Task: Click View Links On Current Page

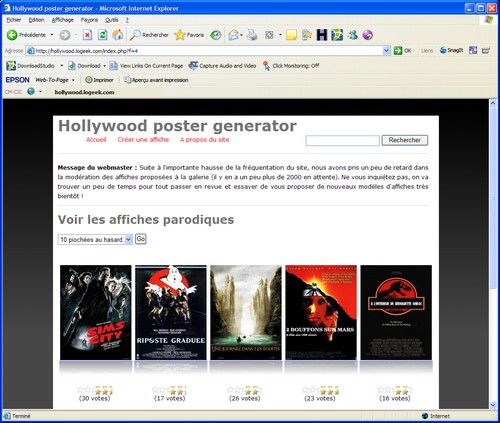Action: [x=146, y=66]
